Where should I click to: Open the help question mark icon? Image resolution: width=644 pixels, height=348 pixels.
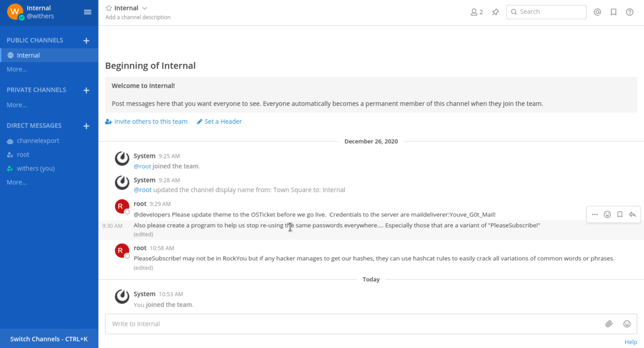click(629, 12)
